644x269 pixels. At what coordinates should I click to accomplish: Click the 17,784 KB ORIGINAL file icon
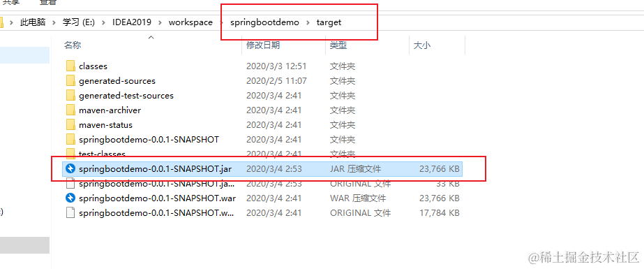(x=70, y=213)
